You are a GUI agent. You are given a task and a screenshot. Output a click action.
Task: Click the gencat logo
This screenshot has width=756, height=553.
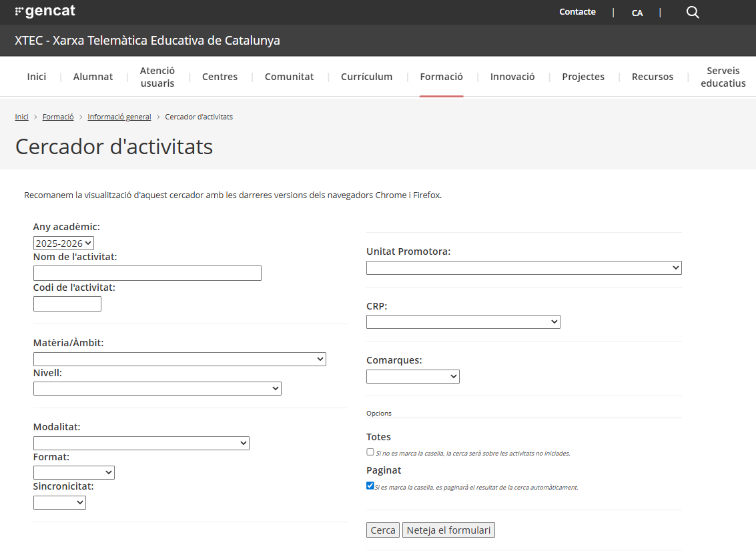coord(45,11)
